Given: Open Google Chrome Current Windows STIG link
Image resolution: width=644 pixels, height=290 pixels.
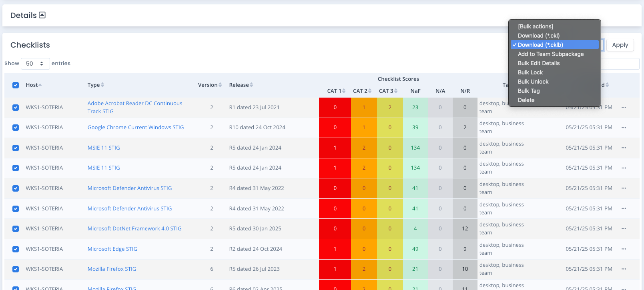Looking at the screenshot, I should tap(136, 127).
